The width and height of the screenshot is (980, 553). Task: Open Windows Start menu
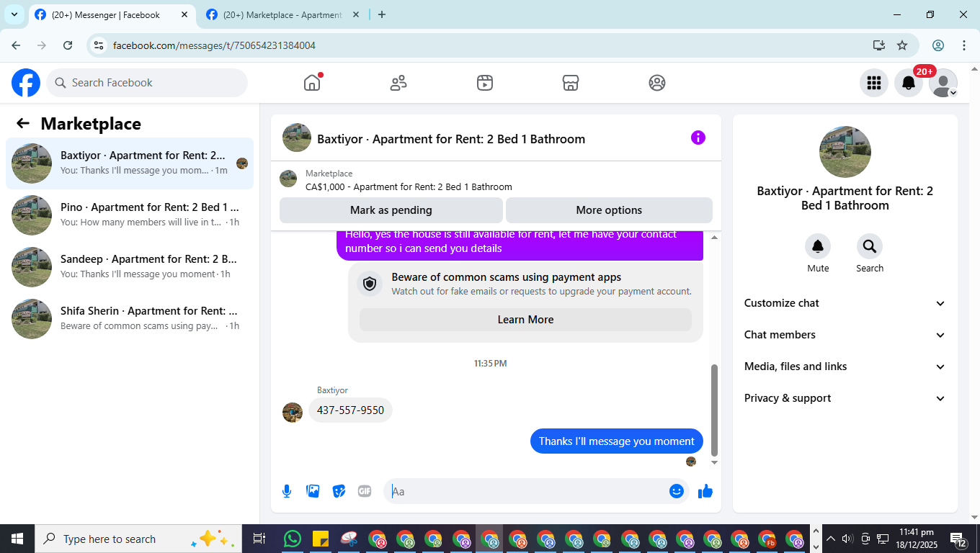pos(17,539)
